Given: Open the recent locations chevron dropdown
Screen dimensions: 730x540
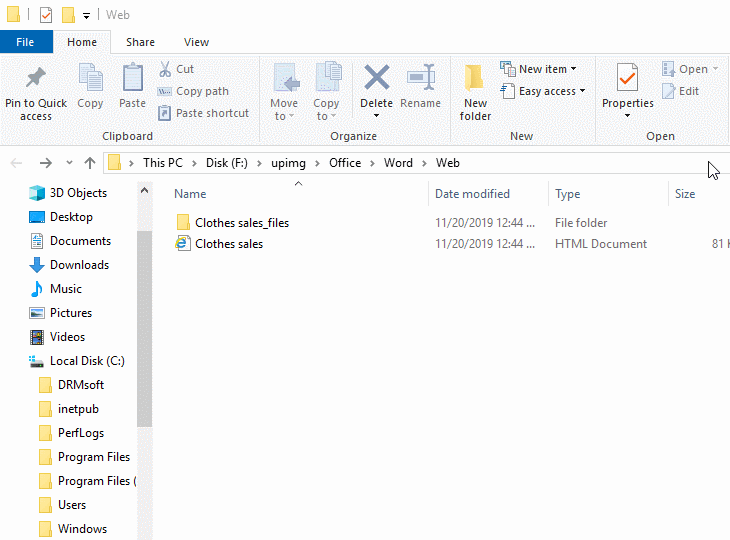Looking at the screenshot, I should click(69, 163).
